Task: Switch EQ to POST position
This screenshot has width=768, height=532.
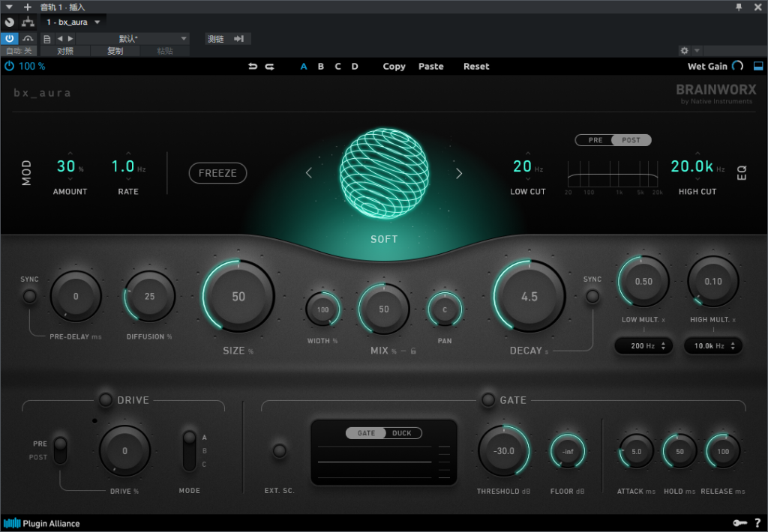Action: click(631, 140)
